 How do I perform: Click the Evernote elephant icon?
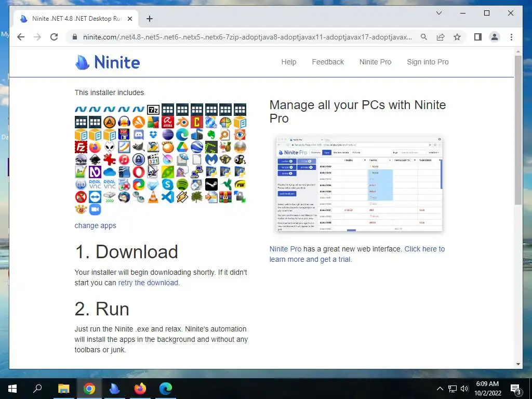click(x=211, y=135)
